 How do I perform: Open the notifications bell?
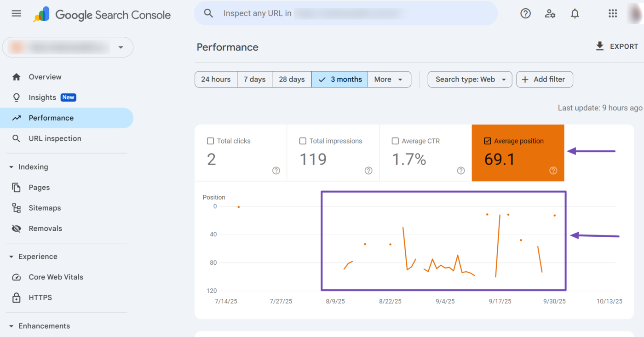point(575,13)
